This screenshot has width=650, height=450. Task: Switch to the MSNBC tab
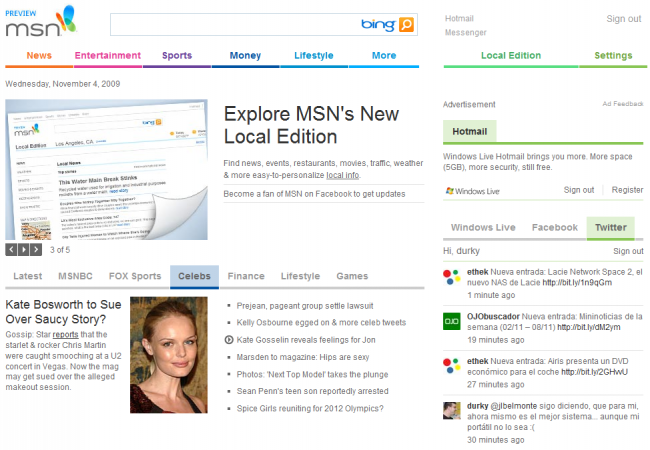pos(75,276)
